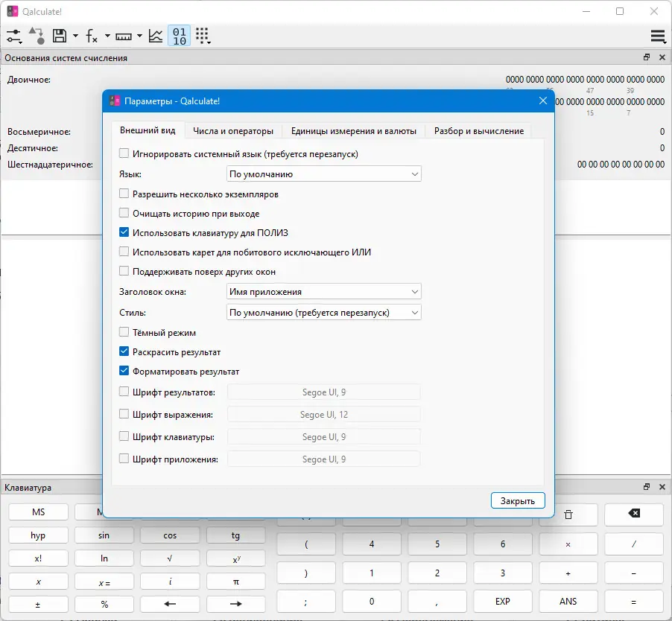Close the Клавиатура panel
Screen dimensions: 672x621
pos(662,487)
